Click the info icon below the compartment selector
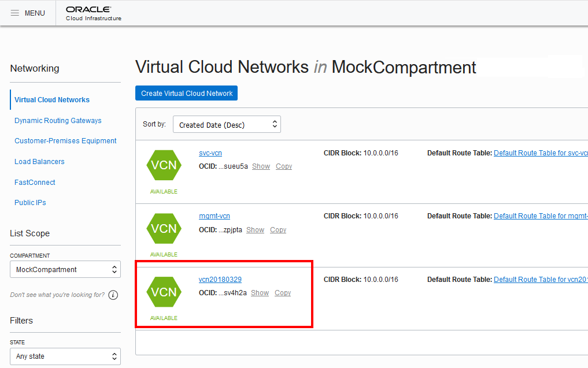 (113, 295)
